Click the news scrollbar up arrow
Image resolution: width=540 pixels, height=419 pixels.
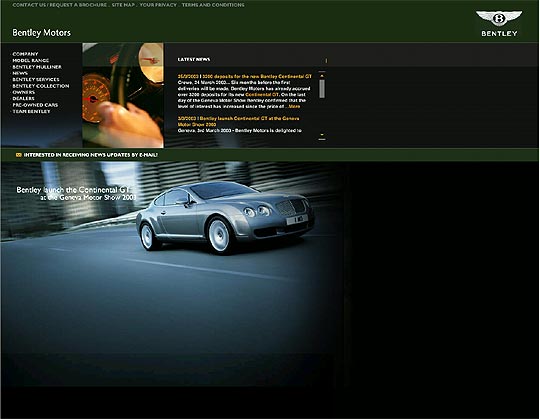pos(322,75)
